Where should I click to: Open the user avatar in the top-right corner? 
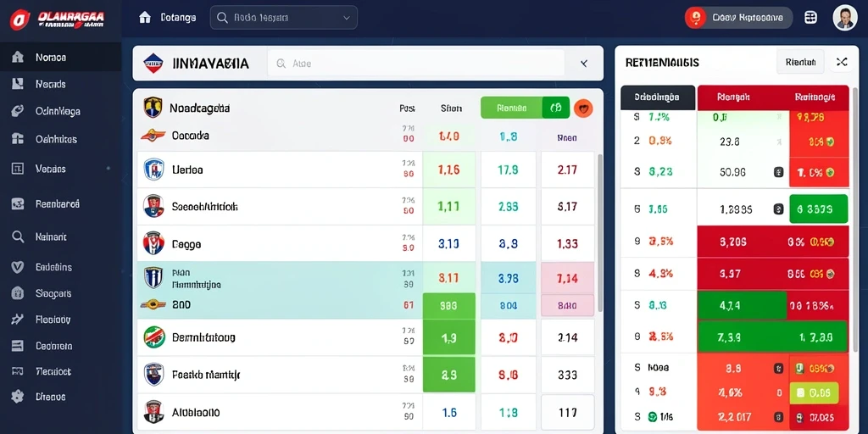(845, 18)
